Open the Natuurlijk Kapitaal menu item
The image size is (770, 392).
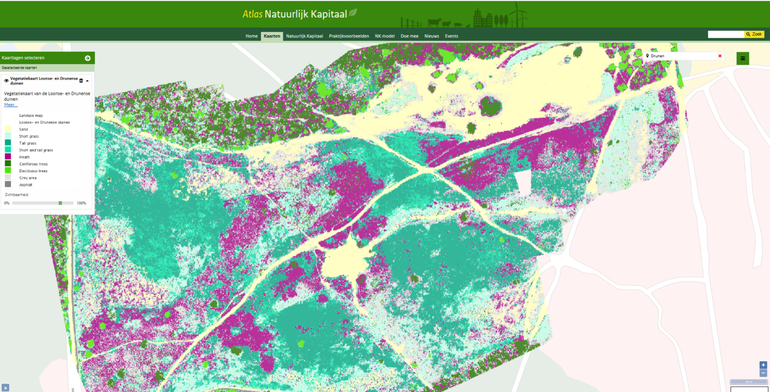point(304,36)
